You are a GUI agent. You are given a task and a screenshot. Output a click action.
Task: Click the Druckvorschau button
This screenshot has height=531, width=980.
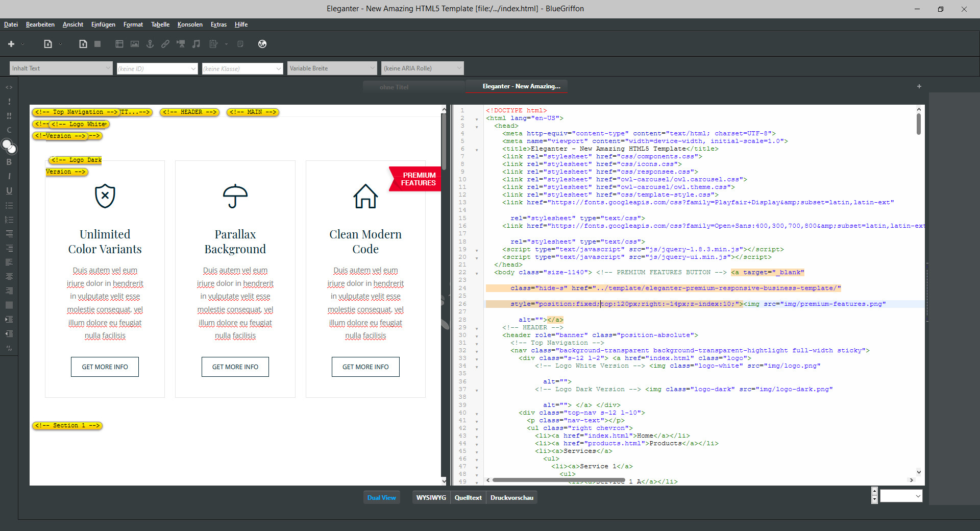point(511,497)
